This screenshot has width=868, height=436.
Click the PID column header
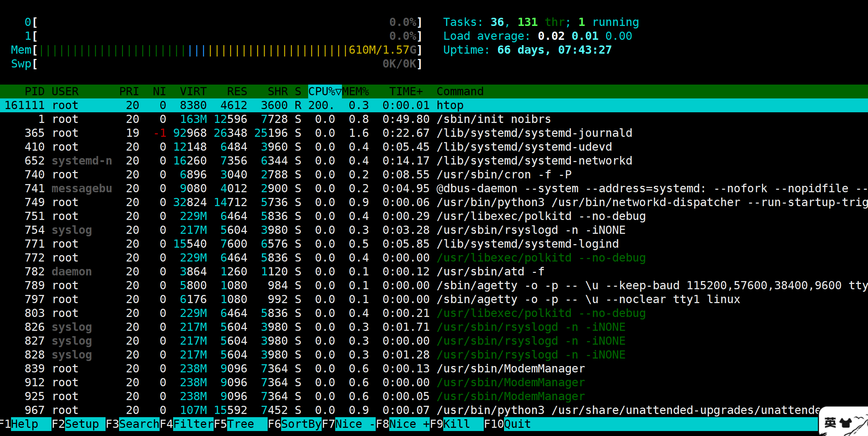coord(34,92)
